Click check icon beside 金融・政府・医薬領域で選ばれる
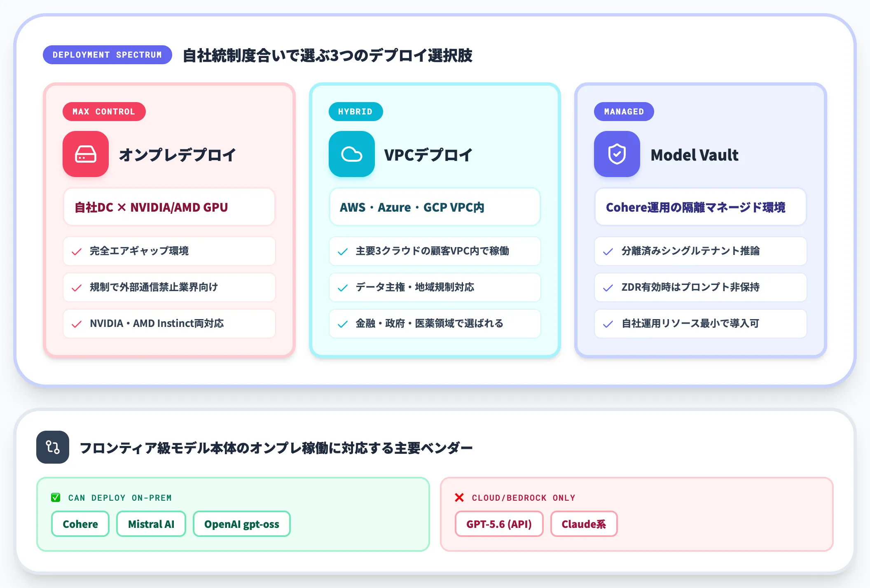870x588 pixels. 343,324
